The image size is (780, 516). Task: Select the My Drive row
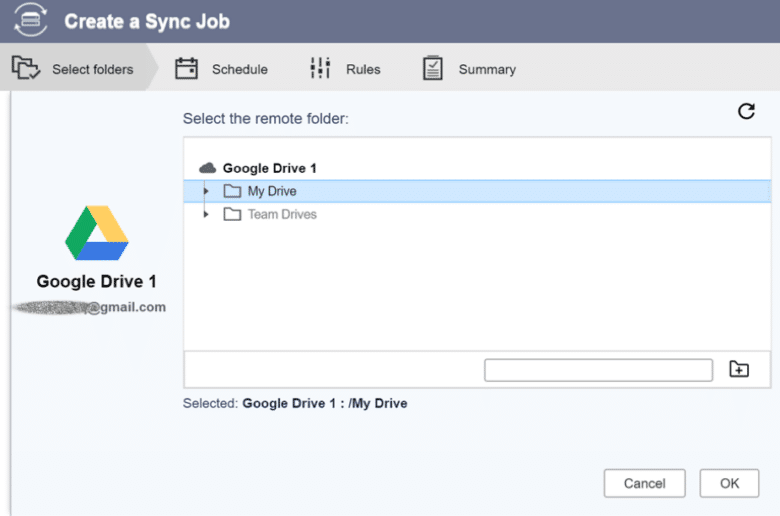477,191
